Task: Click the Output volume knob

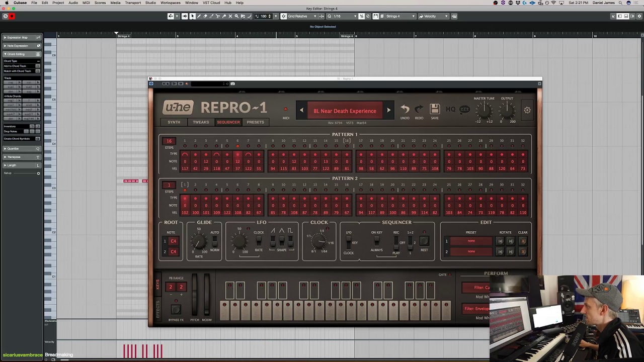Action: coord(507,109)
